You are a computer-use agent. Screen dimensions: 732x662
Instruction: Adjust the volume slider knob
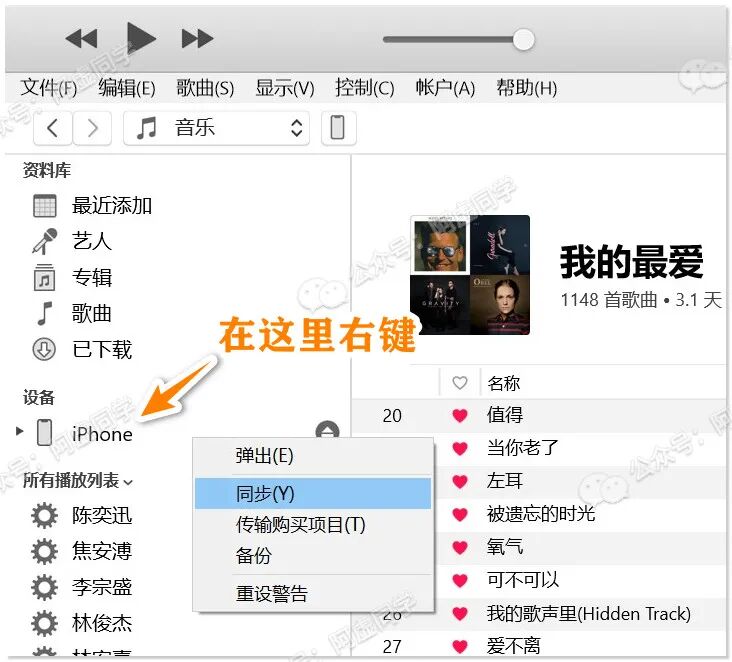coord(523,39)
